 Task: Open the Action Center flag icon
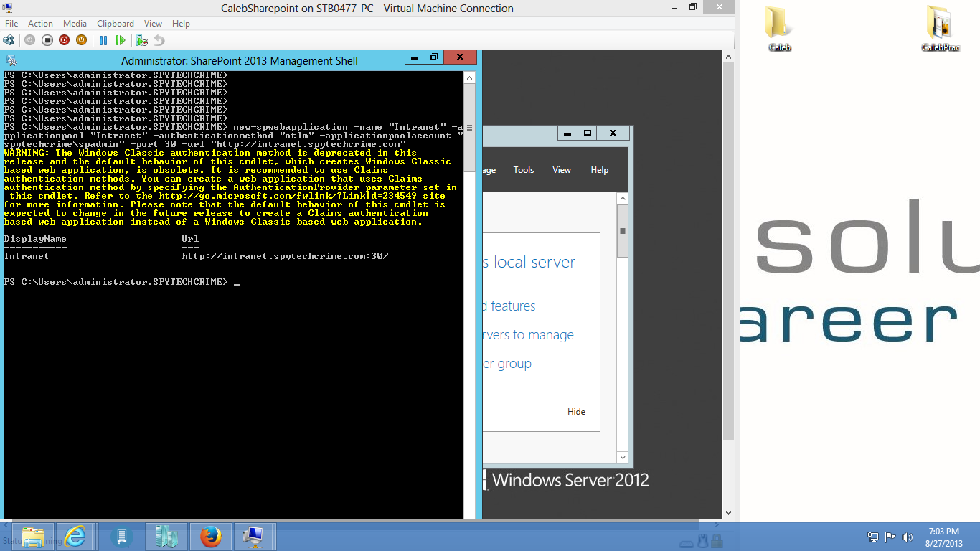[890, 537]
